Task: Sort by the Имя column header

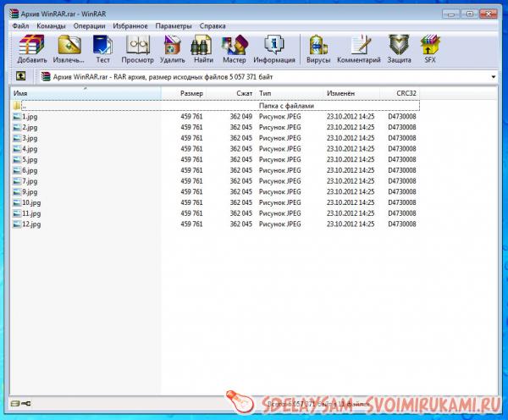Action: 85,92
